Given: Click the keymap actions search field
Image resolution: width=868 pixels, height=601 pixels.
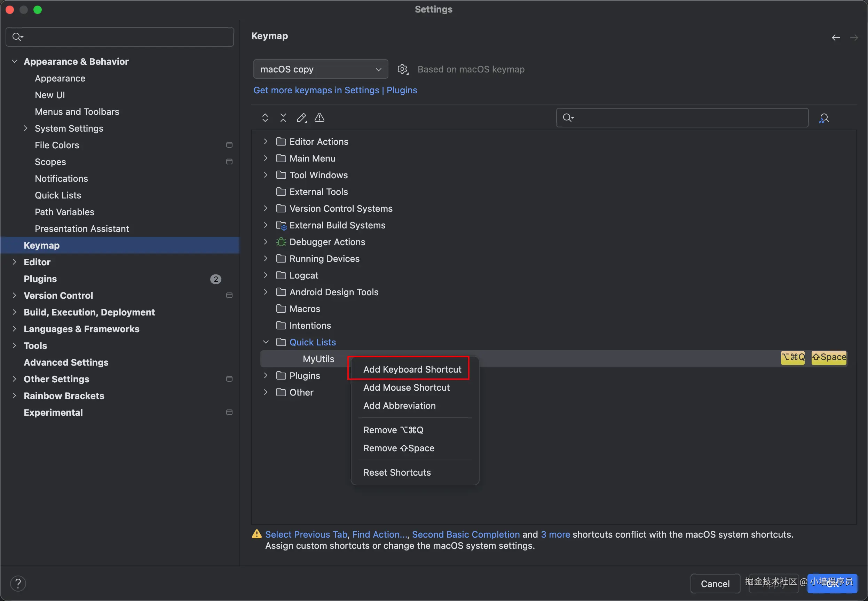Looking at the screenshot, I should pos(689,118).
